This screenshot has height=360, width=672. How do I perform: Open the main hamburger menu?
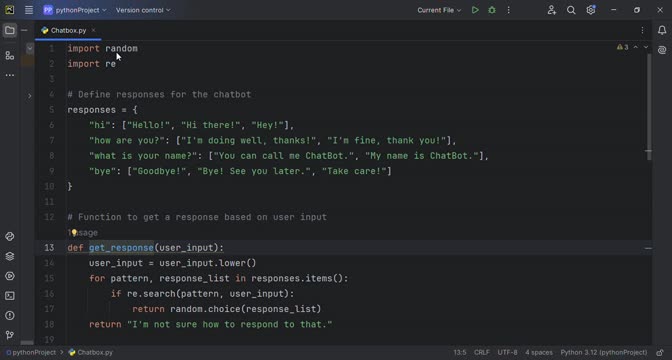[x=29, y=10]
